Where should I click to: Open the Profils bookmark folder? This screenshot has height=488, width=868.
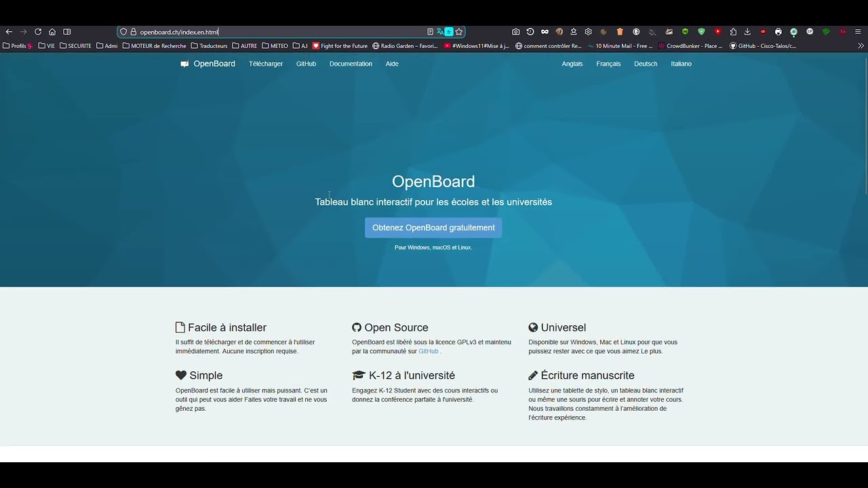point(18,46)
